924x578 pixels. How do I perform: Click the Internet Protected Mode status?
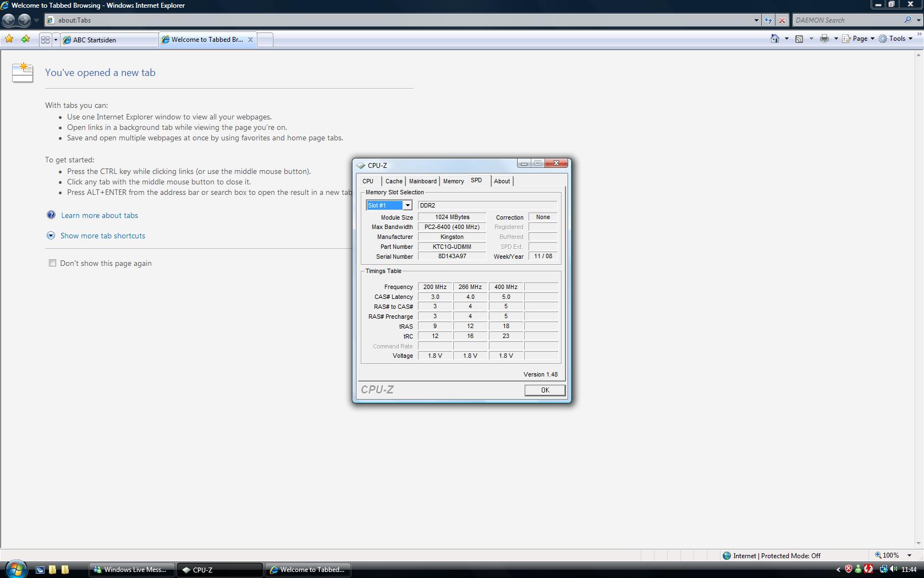[x=772, y=555]
